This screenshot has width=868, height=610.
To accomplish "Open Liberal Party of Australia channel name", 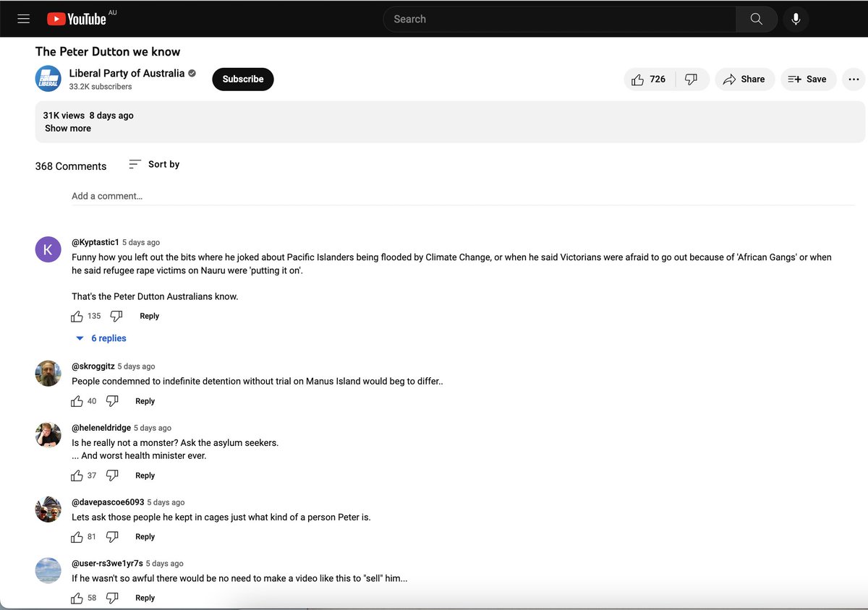I will coord(127,73).
